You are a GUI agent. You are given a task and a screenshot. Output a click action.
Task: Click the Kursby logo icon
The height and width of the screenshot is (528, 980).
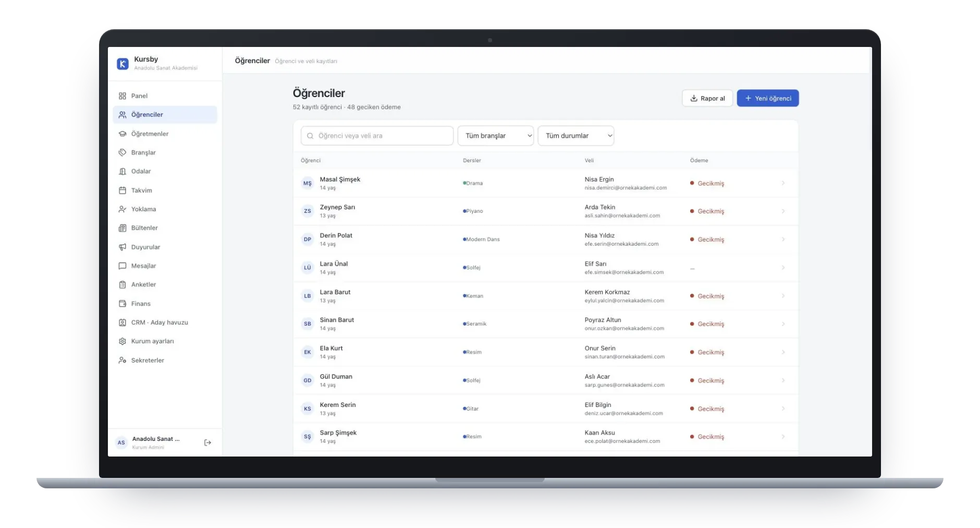pos(123,64)
